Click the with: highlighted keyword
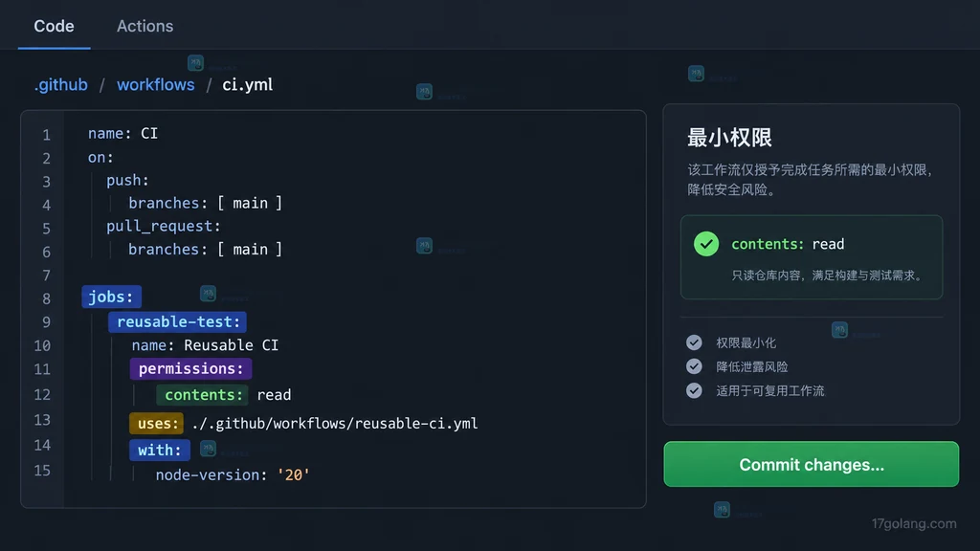Image resolution: width=980 pixels, height=551 pixels. point(160,450)
